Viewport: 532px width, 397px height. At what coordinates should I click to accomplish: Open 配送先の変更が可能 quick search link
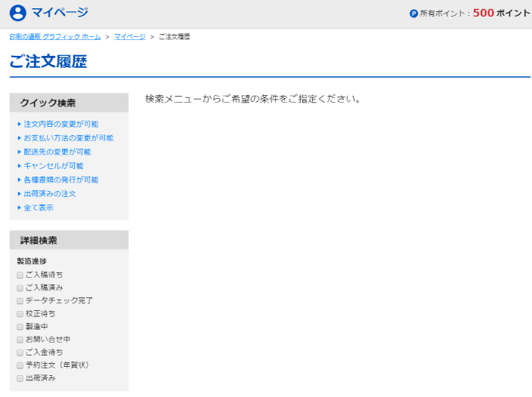pos(57,152)
